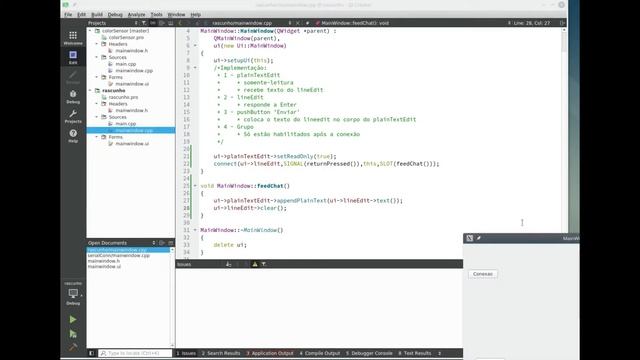Open the Help menu in menu bar
The width and height of the screenshot is (640, 360).
pos(196,14)
